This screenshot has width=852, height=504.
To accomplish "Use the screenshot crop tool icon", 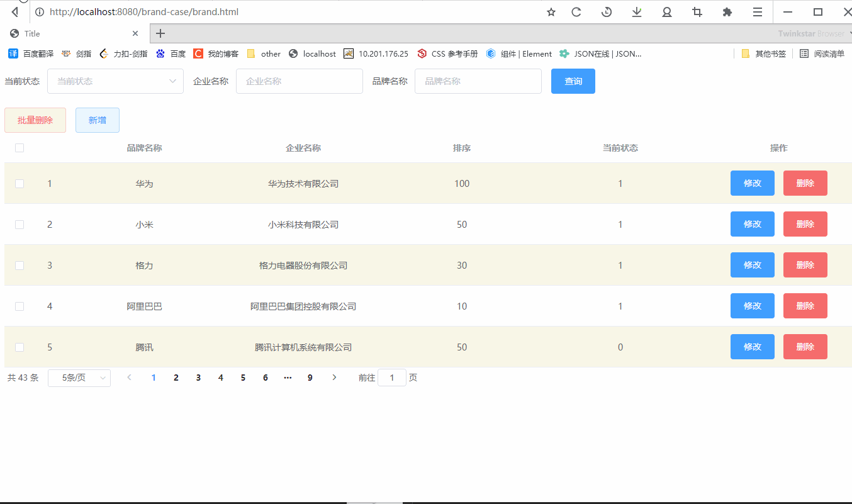I will (x=697, y=11).
